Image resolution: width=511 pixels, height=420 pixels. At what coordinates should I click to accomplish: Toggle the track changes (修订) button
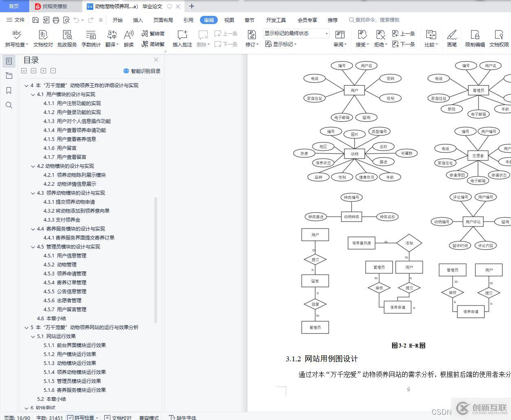(x=252, y=35)
